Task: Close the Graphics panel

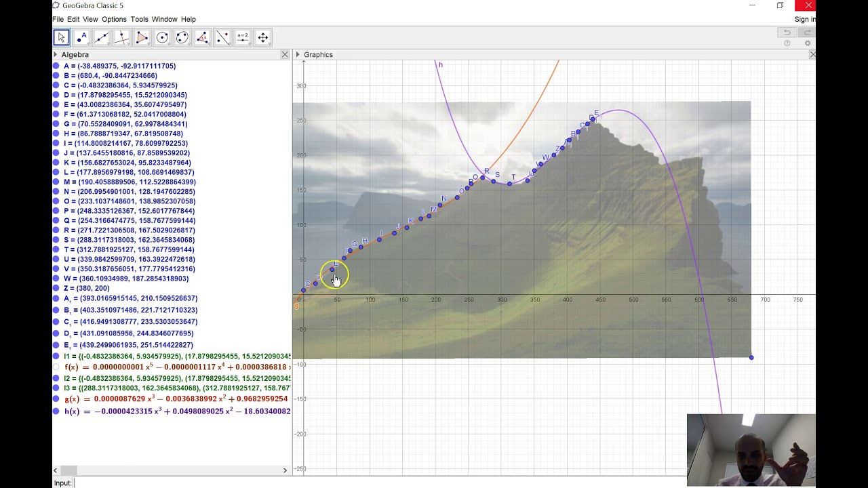Action: pos(812,54)
